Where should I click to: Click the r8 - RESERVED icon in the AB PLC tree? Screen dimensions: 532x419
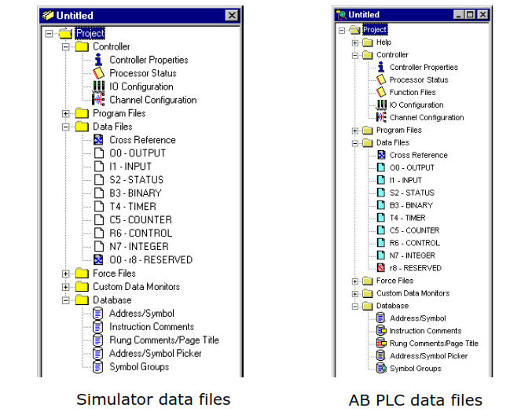[x=381, y=268]
